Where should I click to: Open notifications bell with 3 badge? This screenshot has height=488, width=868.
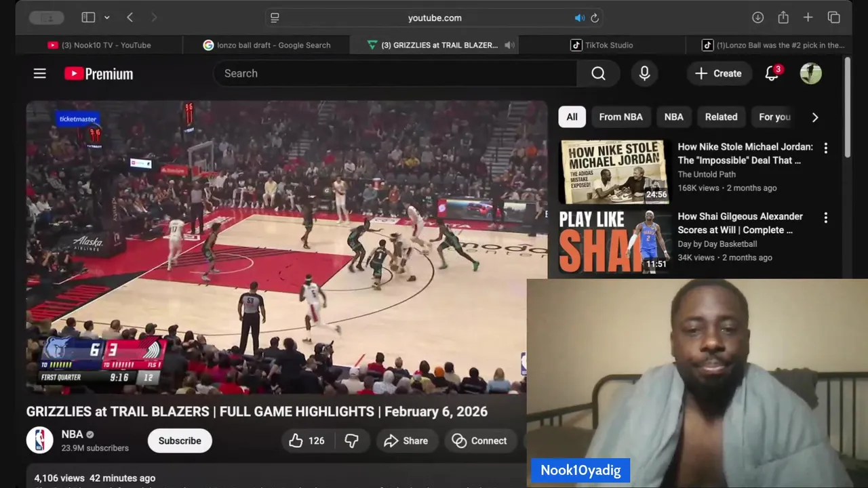[772, 73]
